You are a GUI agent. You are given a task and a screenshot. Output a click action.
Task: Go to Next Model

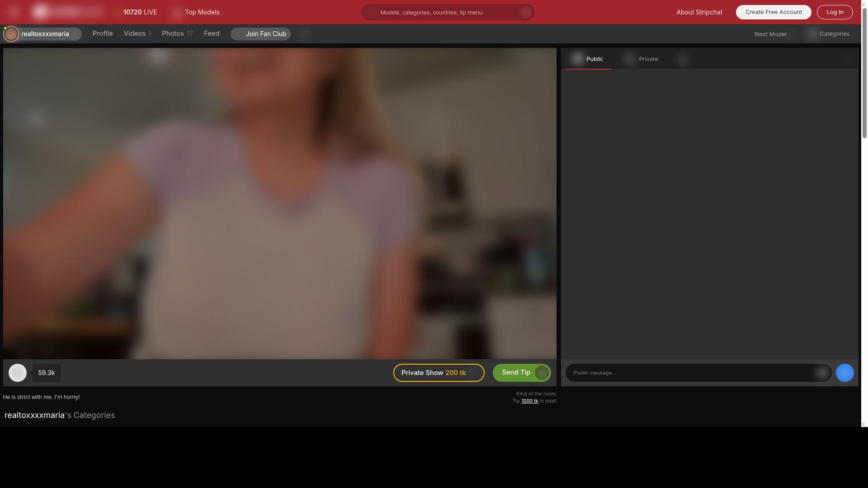coord(770,34)
